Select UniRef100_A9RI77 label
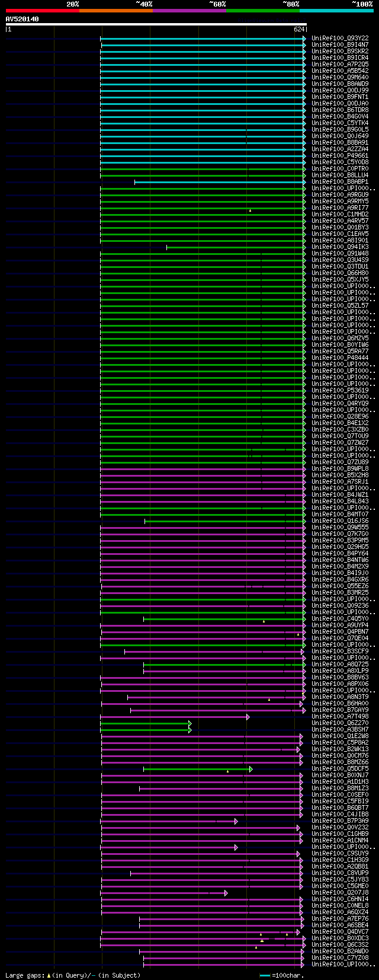The height and width of the screenshot is (980, 379). 340,208
